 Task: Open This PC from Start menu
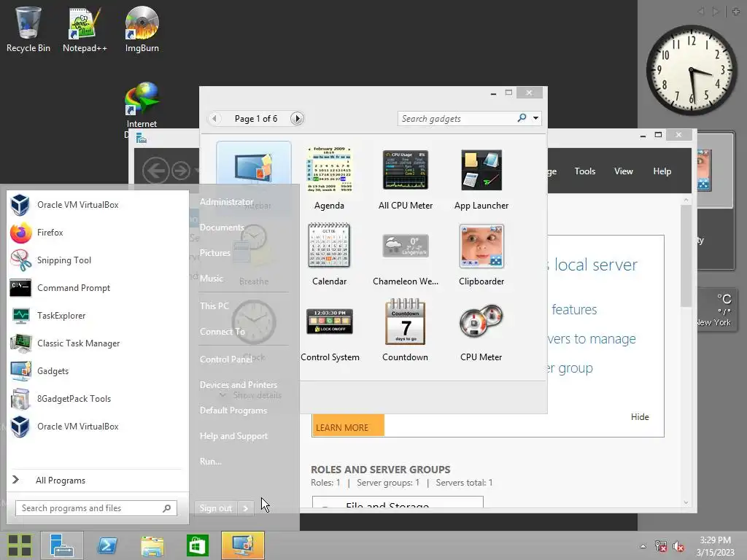click(x=214, y=306)
